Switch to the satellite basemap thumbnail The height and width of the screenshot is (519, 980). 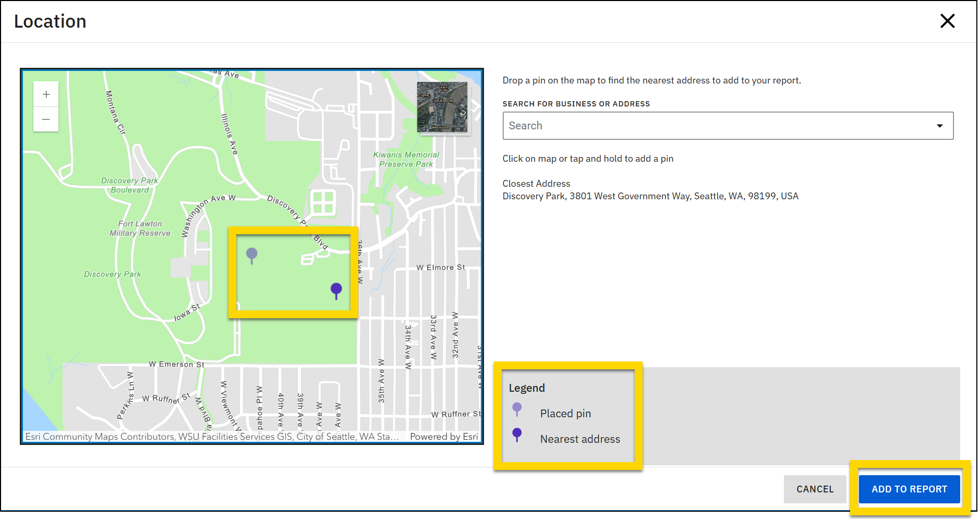click(x=443, y=108)
